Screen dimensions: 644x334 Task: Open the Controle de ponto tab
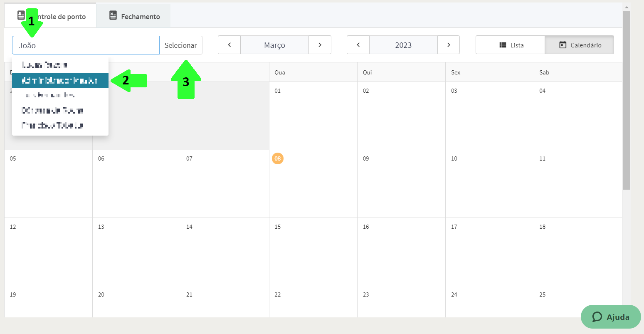click(x=50, y=16)
